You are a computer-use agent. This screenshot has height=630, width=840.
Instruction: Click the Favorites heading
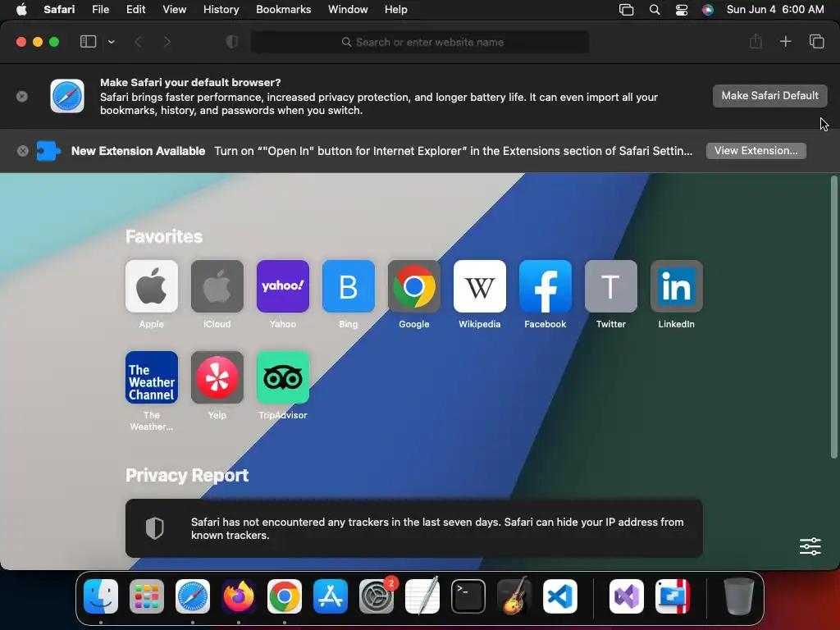164,236
